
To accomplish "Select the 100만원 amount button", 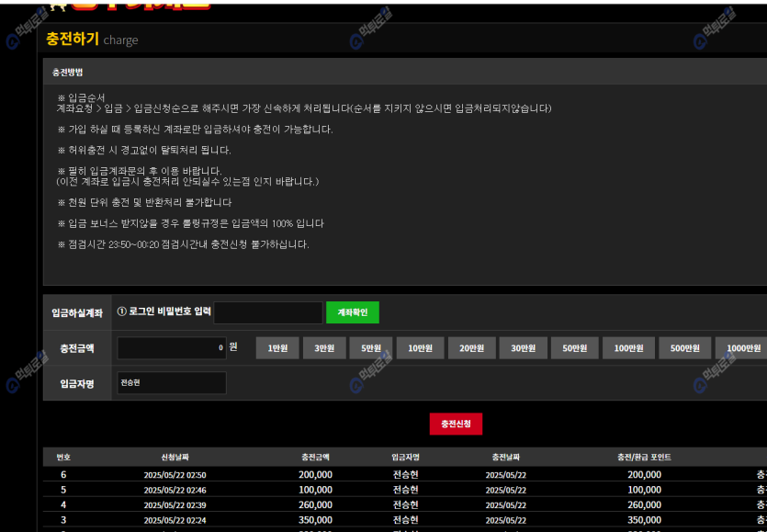I will click(x=629, y=348).
